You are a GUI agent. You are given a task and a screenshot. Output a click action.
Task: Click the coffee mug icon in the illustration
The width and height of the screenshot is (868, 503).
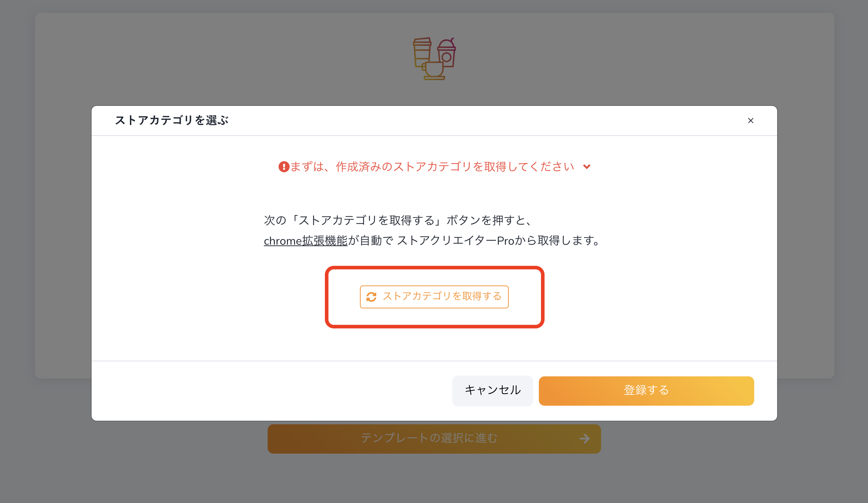click(x=433, y=70)
